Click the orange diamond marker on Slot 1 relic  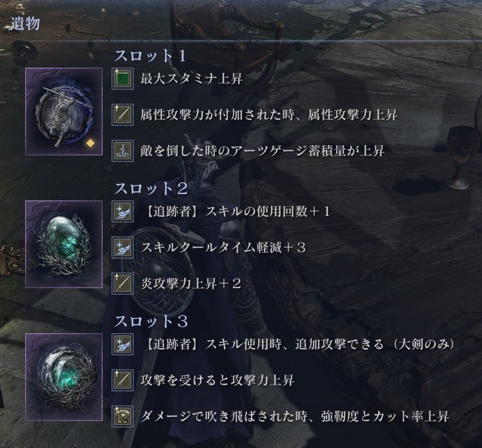90,143
